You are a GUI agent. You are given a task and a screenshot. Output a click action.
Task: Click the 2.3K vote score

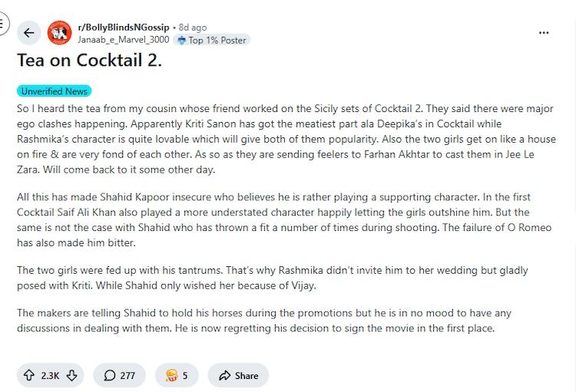(50, 375)
